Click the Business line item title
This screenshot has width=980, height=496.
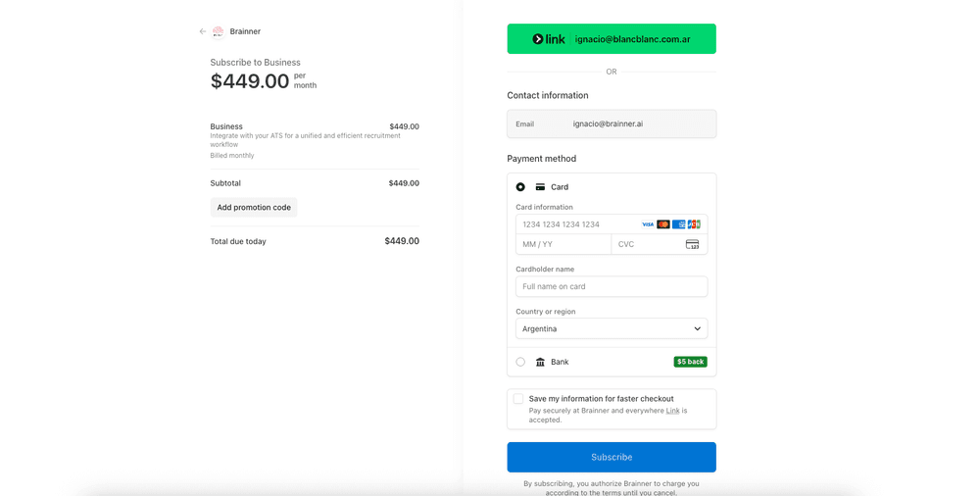tap(226, 126)
